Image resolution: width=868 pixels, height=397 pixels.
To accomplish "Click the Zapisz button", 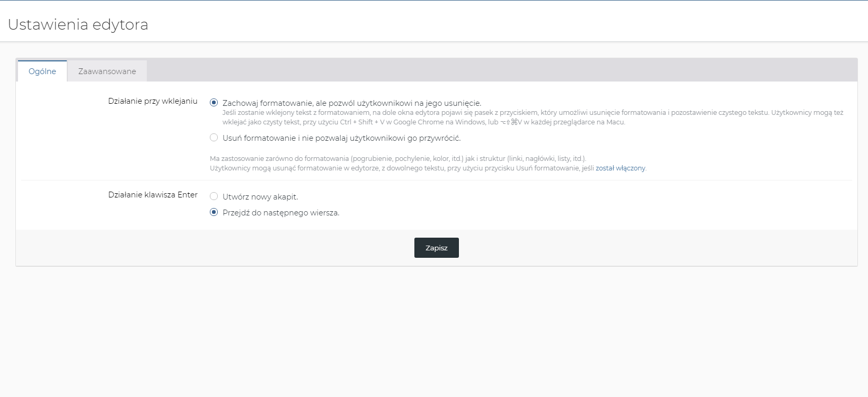I will pos(436,248).
